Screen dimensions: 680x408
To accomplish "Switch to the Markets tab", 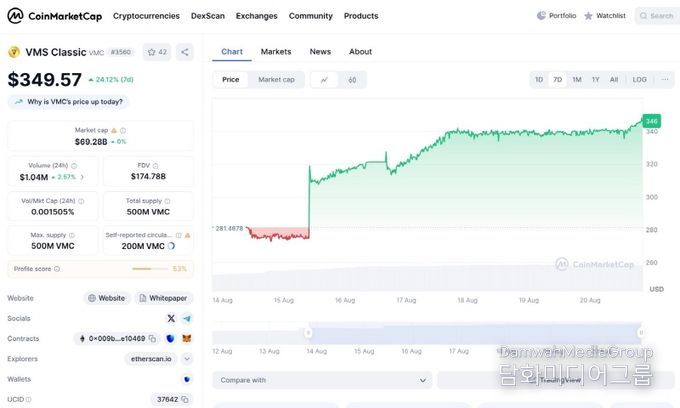I will (x=276, y=52).
